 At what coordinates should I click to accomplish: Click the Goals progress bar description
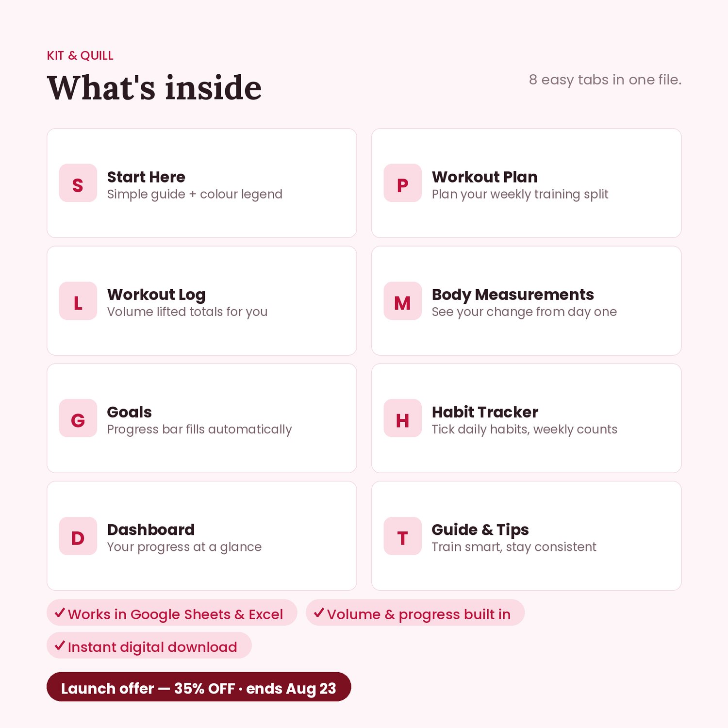tap(199, 430)
